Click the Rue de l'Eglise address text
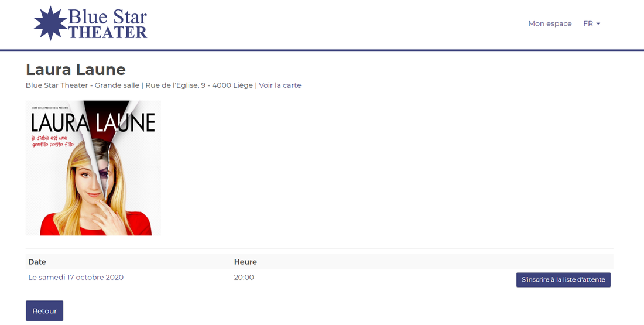The image size is (644, 325). [x=199, y=85]
